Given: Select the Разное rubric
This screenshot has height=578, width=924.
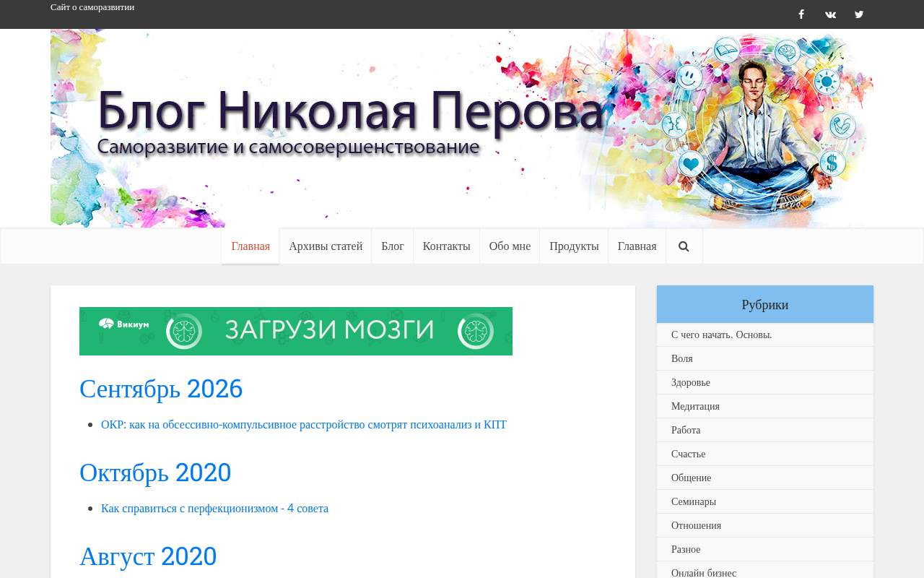Looking at the screenshot, I should click(x=686, y=549).
